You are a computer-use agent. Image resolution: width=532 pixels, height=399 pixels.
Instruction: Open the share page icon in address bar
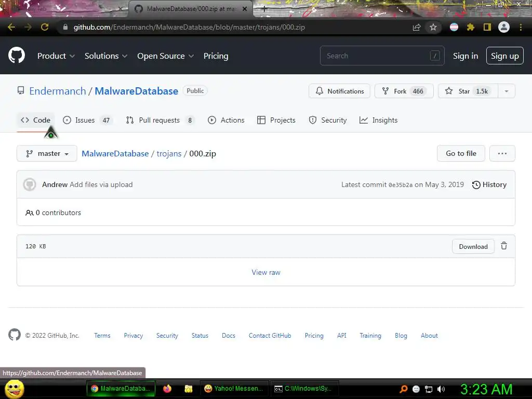417,27
